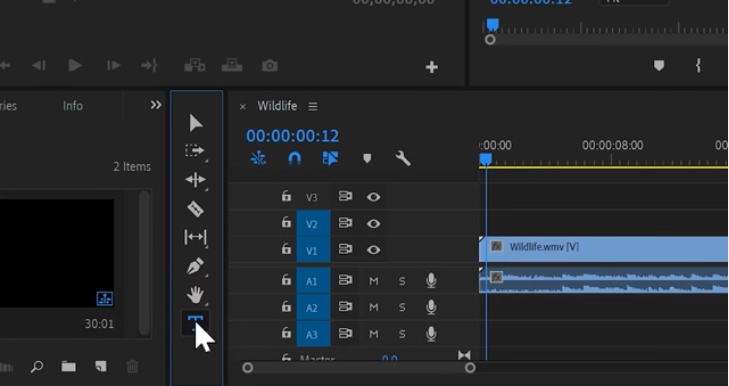Screen dimensions: 729x386
Task: Click the Source monitor Play button
Action: coord(75,66)
